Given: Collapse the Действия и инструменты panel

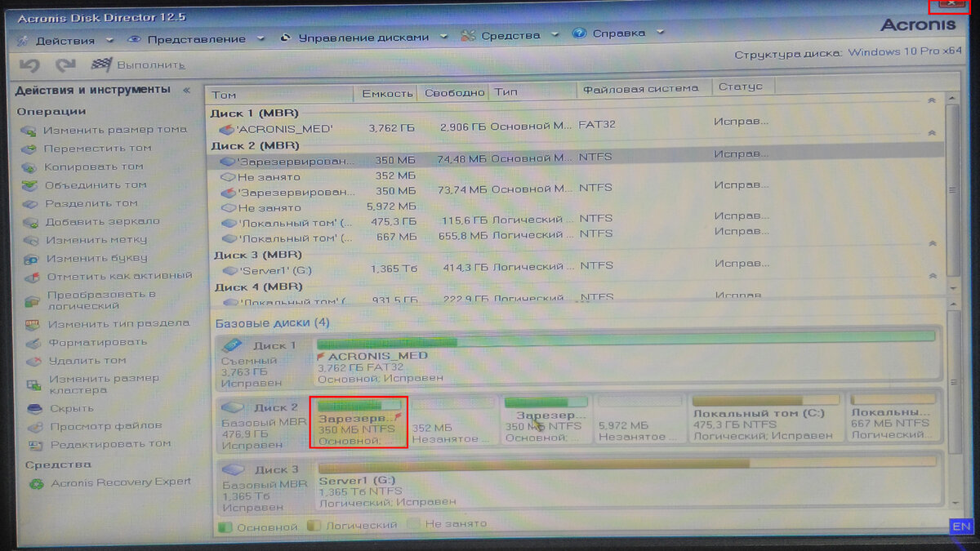Looking at the screenshot, I should point(187,91).
